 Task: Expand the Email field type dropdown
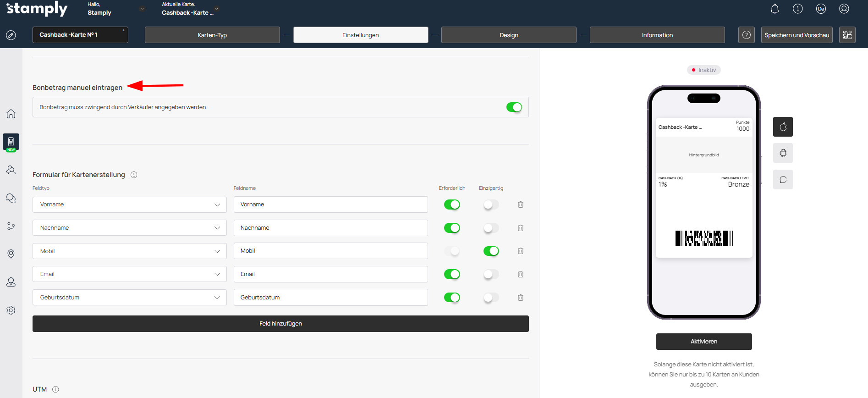129,274
